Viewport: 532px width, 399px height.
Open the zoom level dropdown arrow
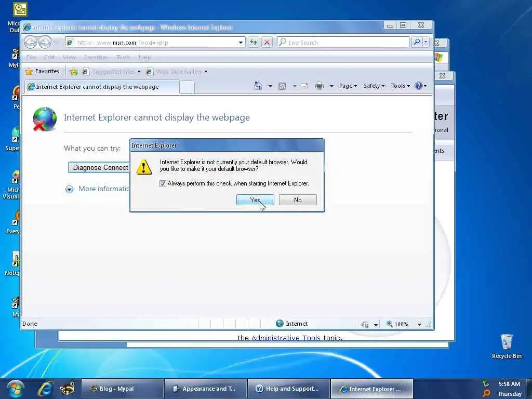click(419, 325)
